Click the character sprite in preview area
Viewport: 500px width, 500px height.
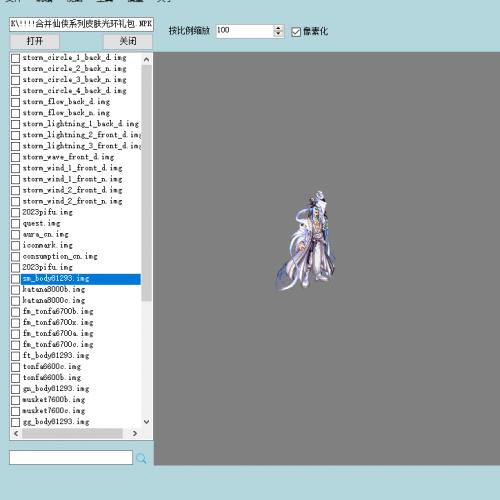(x=305, y=240)
